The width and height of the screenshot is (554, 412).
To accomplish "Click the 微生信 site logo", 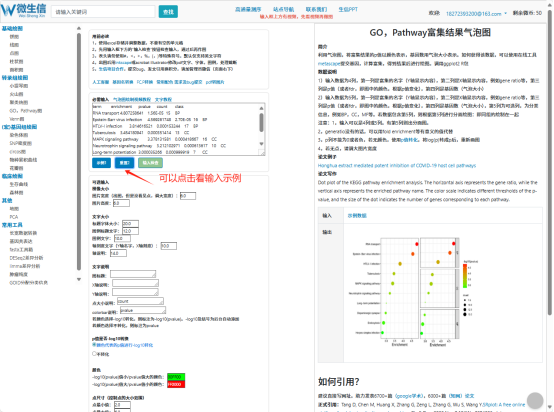I will point(23,11).
